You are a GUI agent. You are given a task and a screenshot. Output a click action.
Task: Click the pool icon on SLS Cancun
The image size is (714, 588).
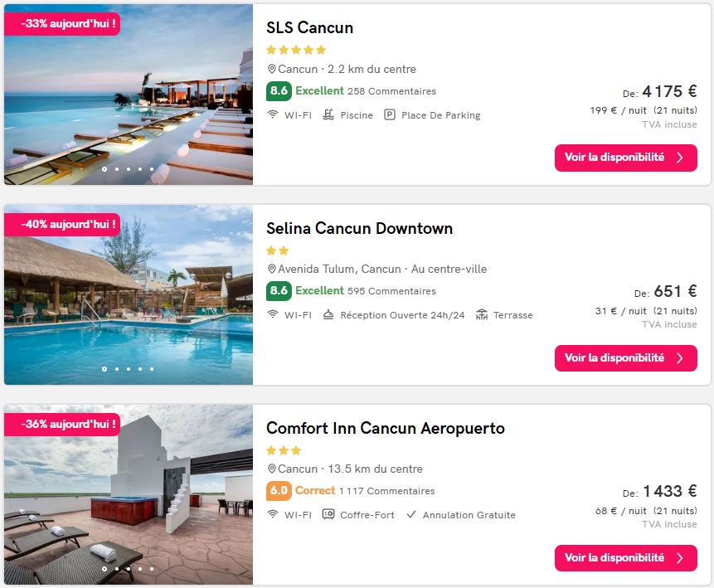328,115
